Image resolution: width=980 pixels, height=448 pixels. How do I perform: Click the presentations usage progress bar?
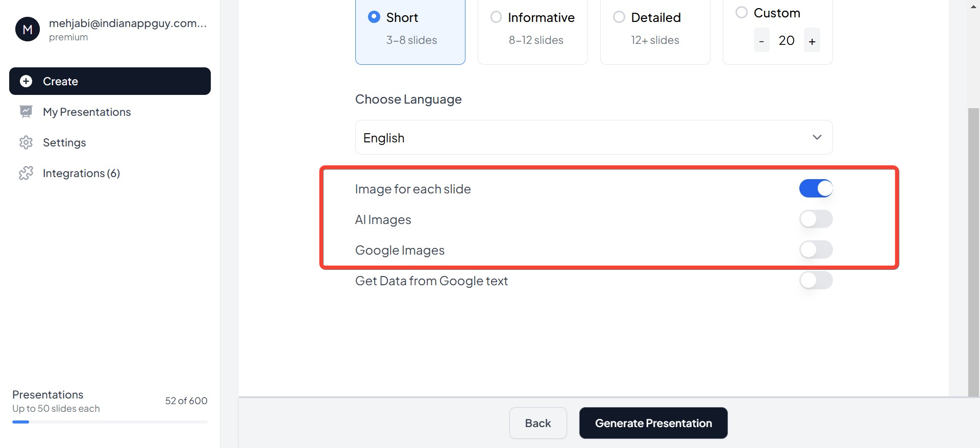pyautogui.click(x=110, y=422)
